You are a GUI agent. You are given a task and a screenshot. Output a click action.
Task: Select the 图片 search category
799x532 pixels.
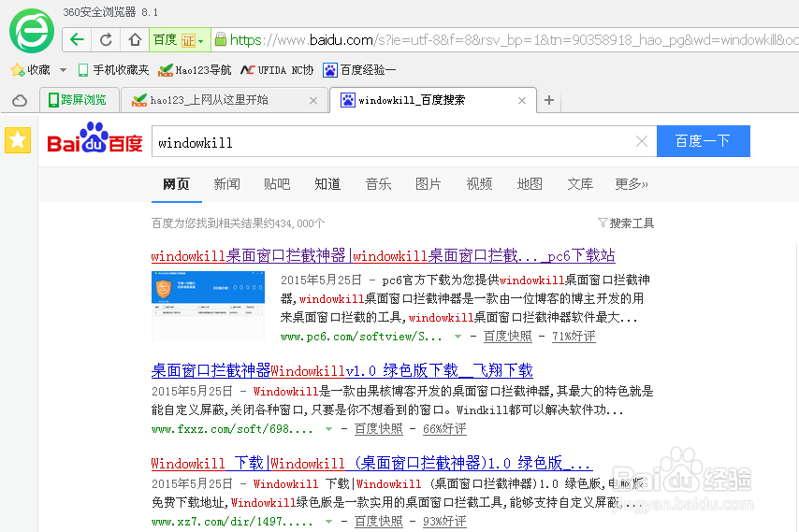pos(429,184)
